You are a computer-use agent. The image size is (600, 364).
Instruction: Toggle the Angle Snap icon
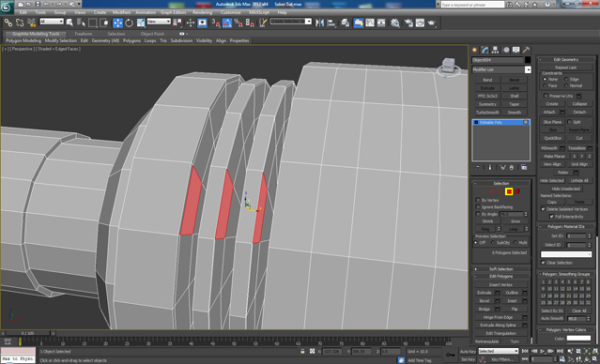tap(227, 23)
